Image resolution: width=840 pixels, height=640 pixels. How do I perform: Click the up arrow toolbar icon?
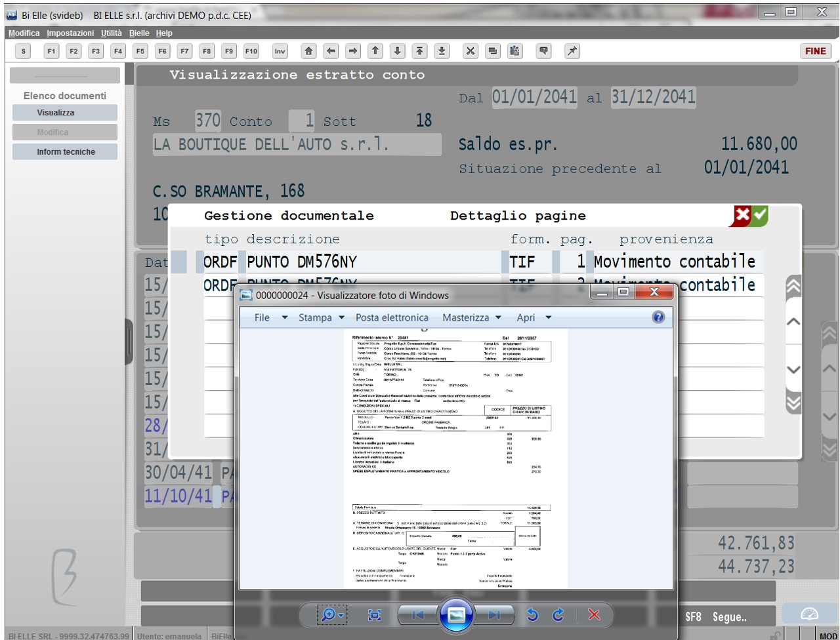375,51
